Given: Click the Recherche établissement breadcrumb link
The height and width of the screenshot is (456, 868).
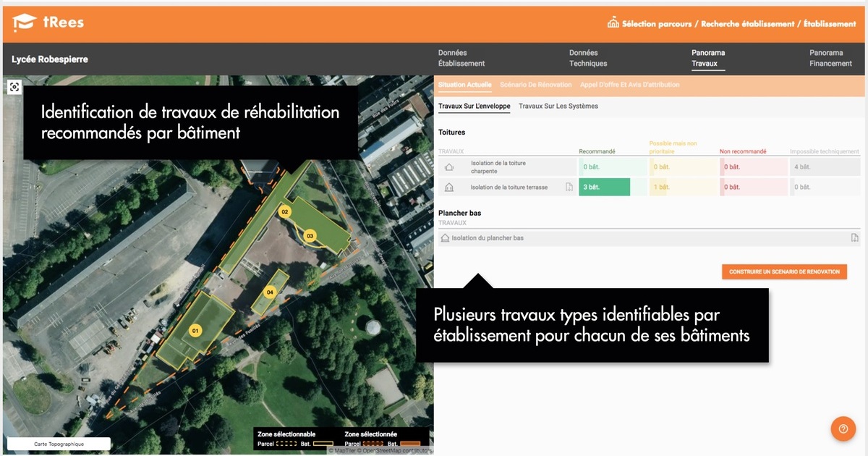Looking at the screenshot, I should point(746,24).
